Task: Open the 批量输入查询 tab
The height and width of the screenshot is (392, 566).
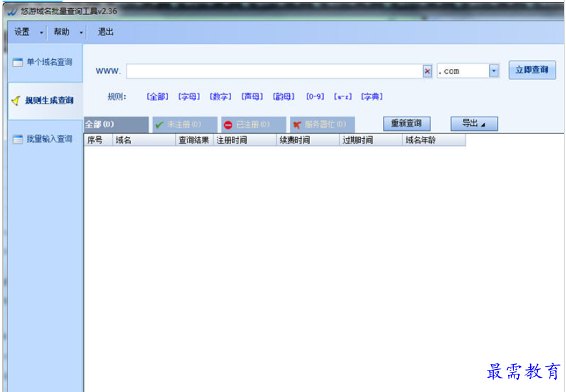Action: [46, 139]
